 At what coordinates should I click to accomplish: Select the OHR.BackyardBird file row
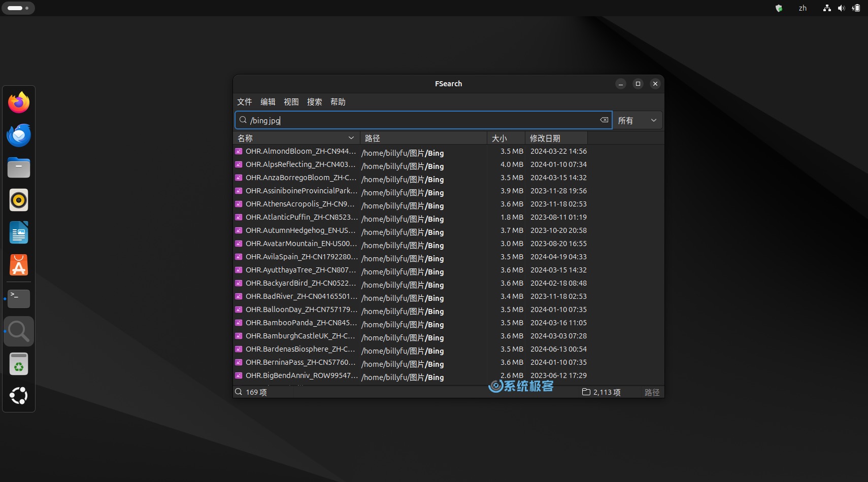pos(448,283)
